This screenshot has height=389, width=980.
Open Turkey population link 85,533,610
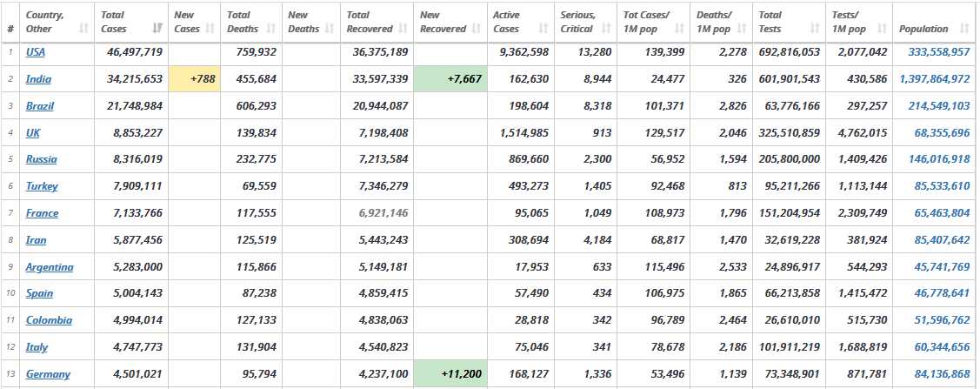coord(943,185)
